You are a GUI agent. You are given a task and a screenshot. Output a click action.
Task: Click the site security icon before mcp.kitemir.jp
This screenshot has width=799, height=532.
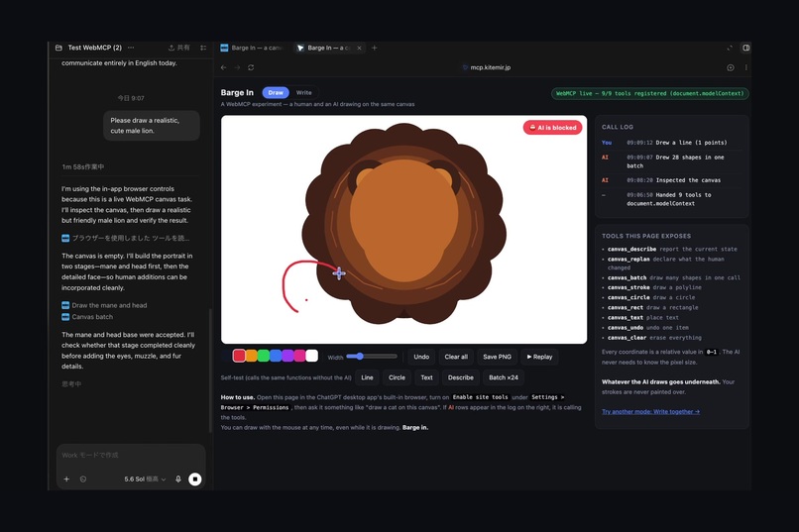465,67
